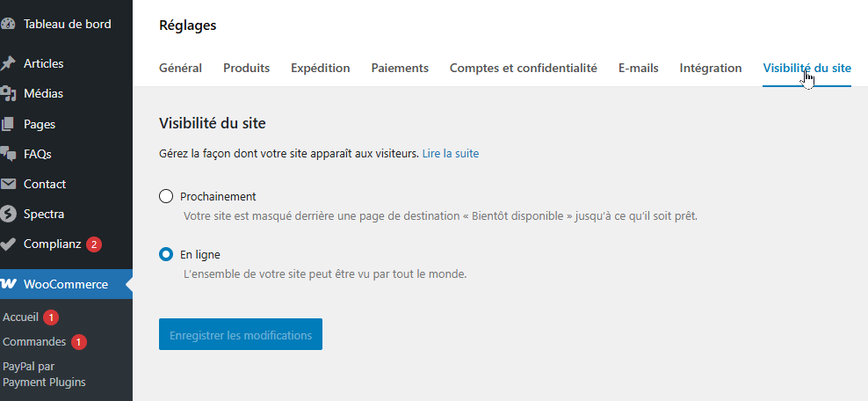The width and height of the screenshot is (868, 401).
Task: Click the Complianz checkmark icon
Action: 8,244
